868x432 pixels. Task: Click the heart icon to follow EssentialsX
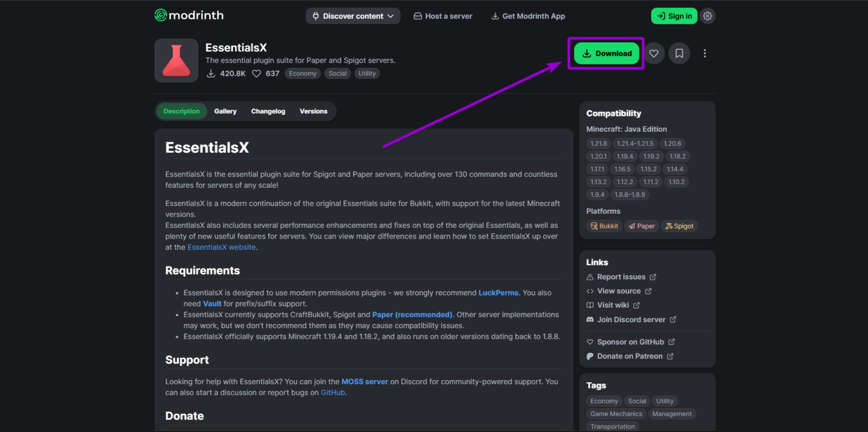[654, 54]
